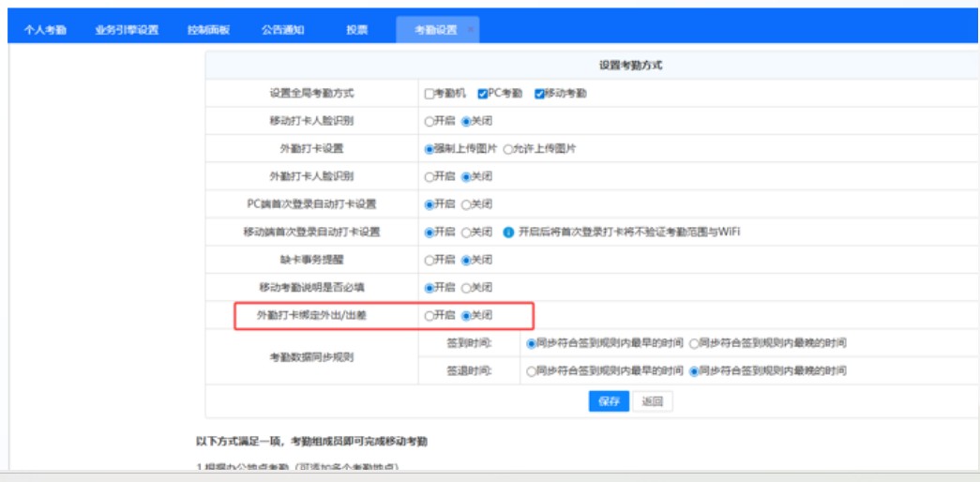Uncheck the 移动考勤 checkbox
980x482 pixels.
(x=539, y=94)
